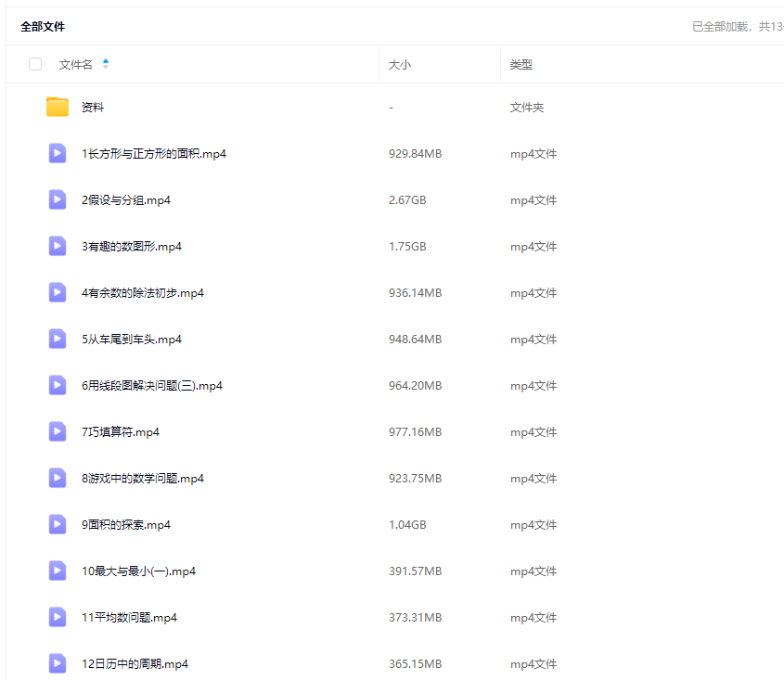The width and height of the screenshot is (784, 680).
Task: Click the 11平均数问题.mp4 video icon
Action: pyautogui.click(x=58, y=617)
